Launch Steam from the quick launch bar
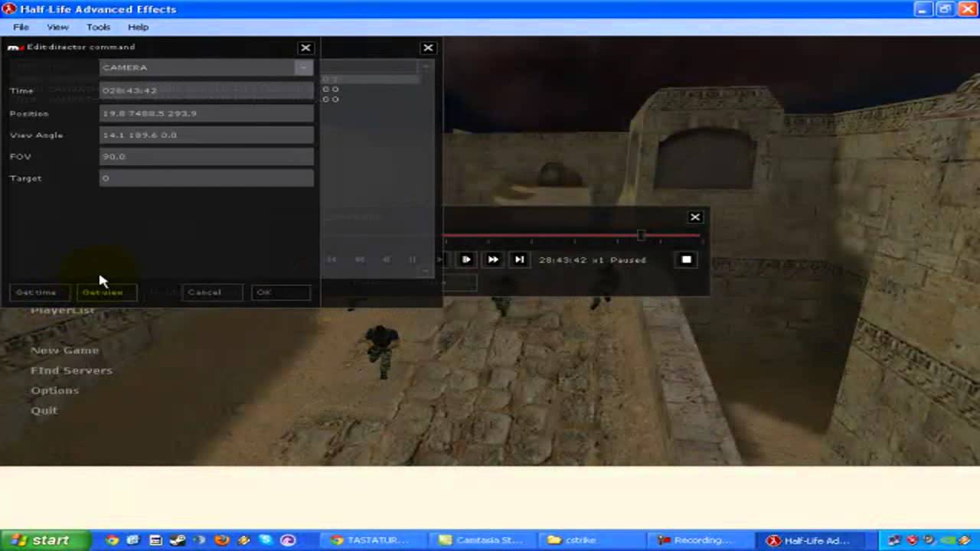The width and height of the screenshot is (980, 551). pyautogui.click(x=177, y=540)
